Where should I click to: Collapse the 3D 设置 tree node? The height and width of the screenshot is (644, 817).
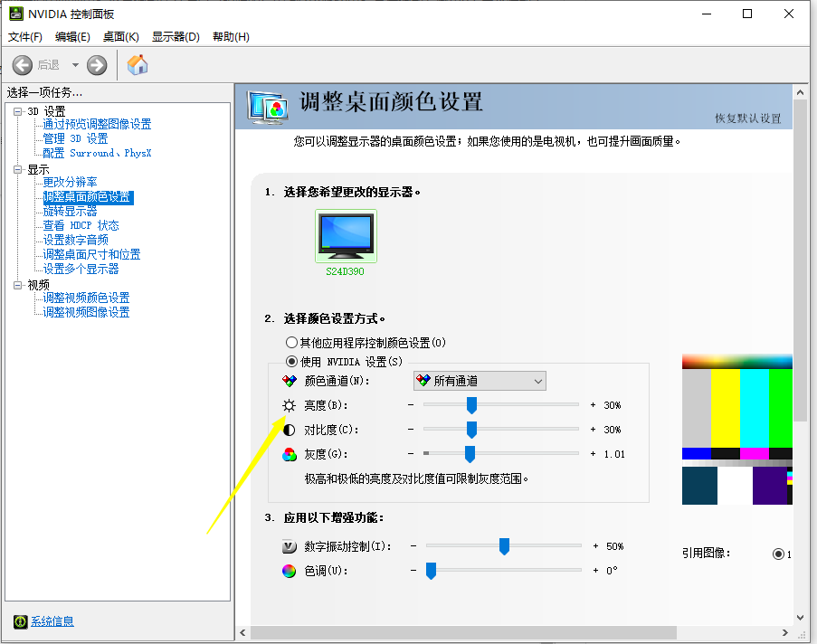pos(18,111)
